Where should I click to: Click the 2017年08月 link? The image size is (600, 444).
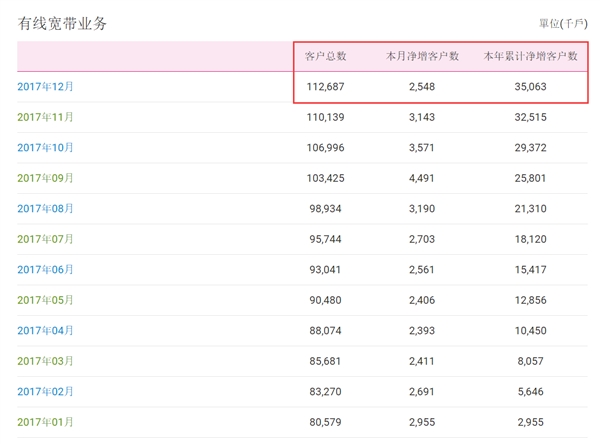click(x=45, y=209)
